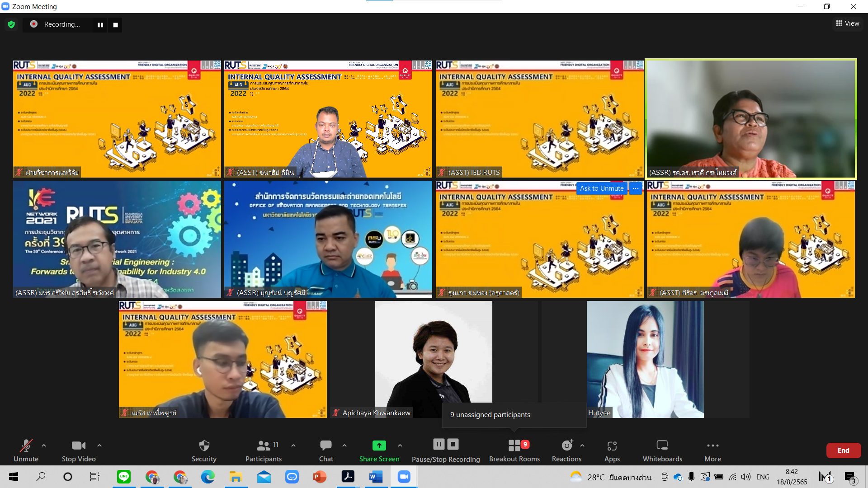
Task: Click the Wi-Fi network tray icon
Action: 732,477
